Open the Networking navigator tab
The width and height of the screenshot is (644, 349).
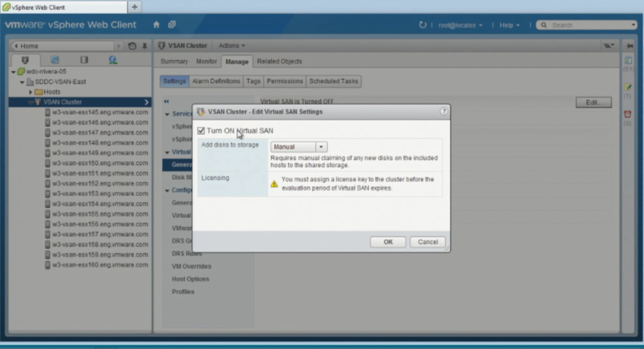(112, 60)
